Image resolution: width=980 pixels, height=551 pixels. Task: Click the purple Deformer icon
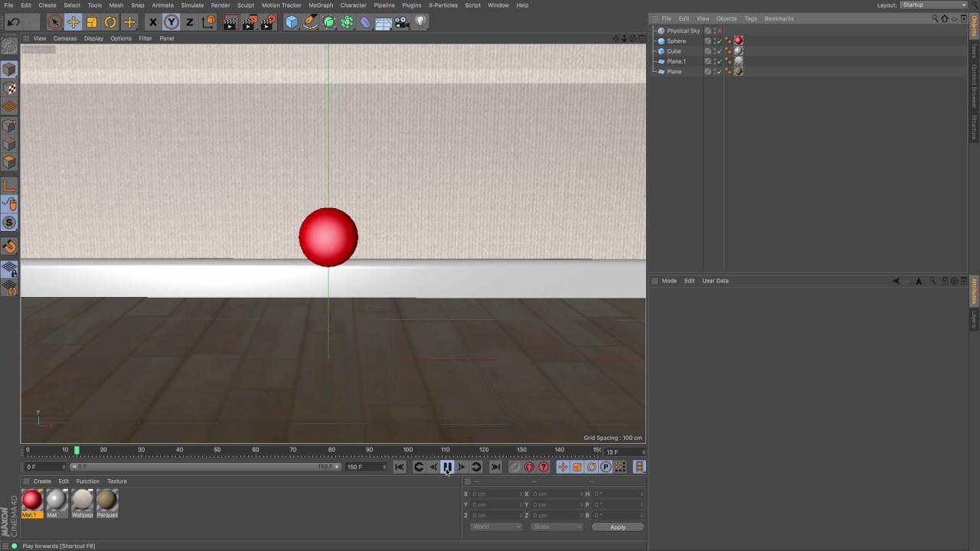tap(366, 22)
